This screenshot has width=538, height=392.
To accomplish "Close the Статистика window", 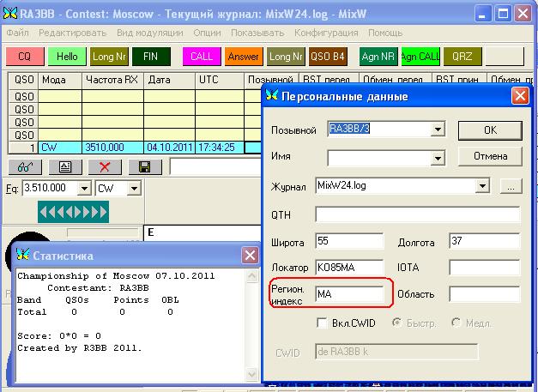I will click(249, 255).
